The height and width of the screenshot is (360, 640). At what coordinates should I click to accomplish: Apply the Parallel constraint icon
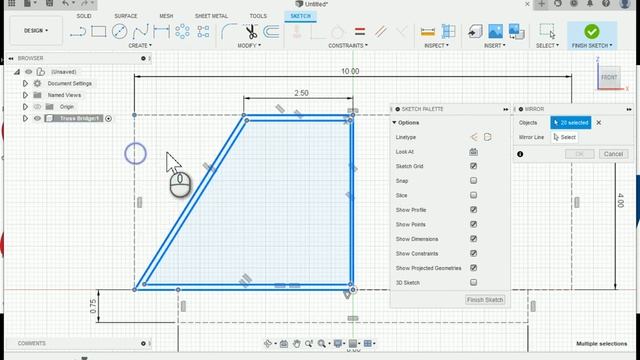pos(381,31)
